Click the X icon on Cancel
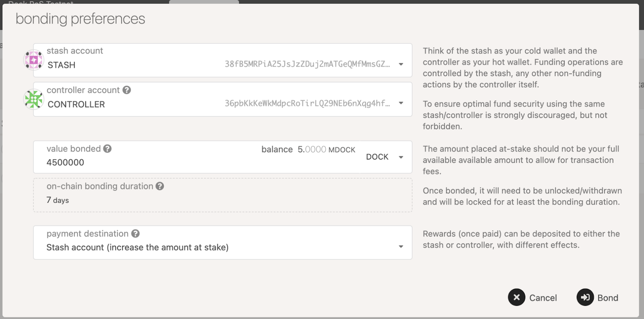The width and height of the screenshot is (644, 319). [x=516, y=297]
